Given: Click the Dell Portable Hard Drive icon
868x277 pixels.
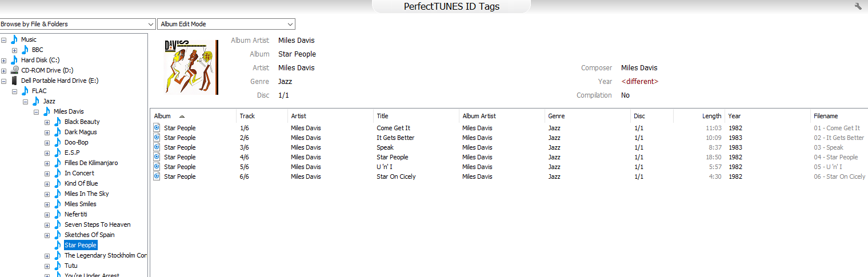Looking at the screenshot, I should pyautogui.click(x=14, y=81).
